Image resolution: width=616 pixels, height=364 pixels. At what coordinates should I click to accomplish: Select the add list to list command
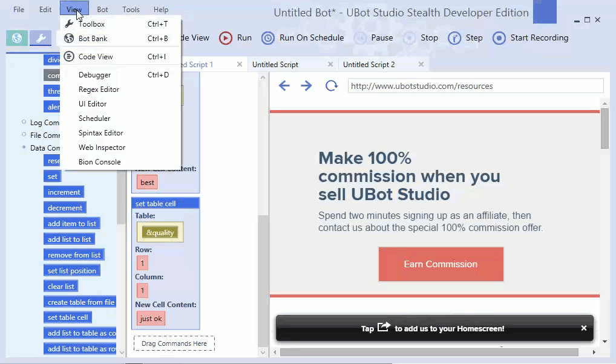(69, 239)
